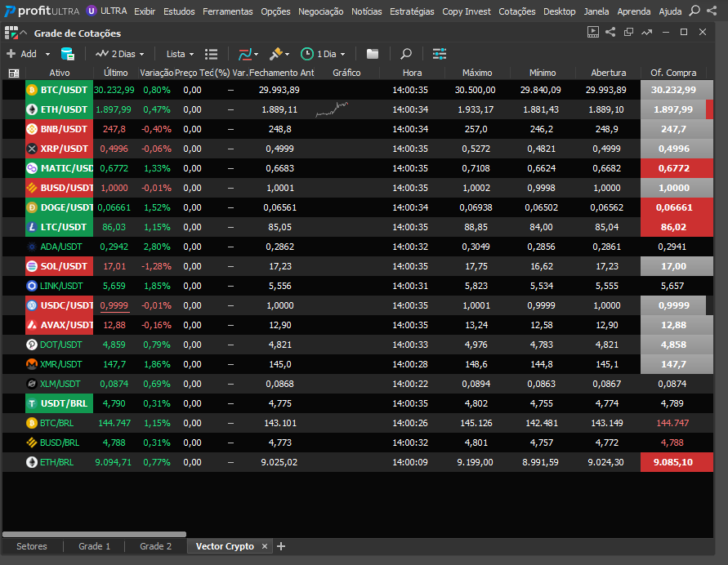
Task: Click the share icon in the top menu bar
Action: tap(712, 11)
